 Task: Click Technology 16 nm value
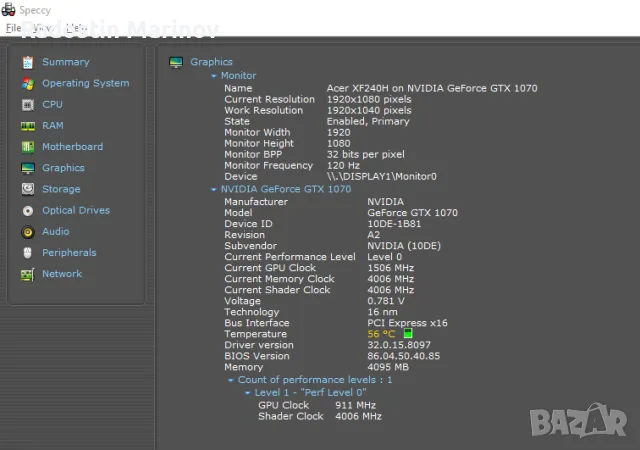[382, 312]
